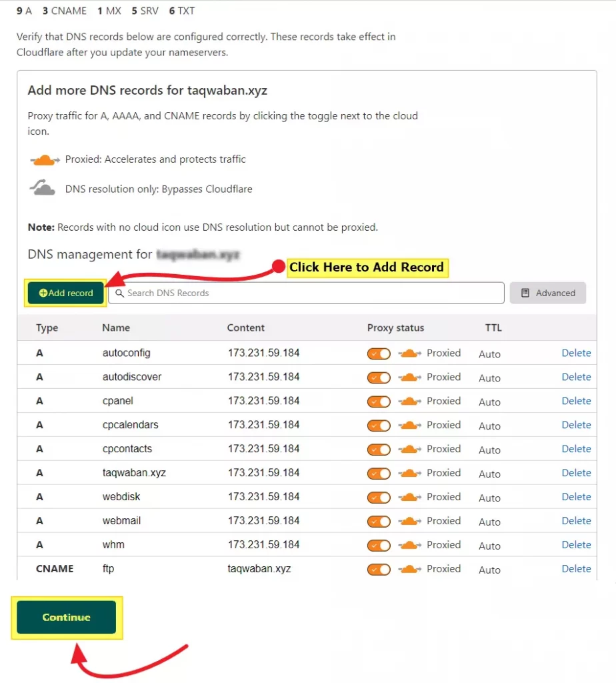Delete the webdisk record
This screenshot has height=683, width=616.
576,496
